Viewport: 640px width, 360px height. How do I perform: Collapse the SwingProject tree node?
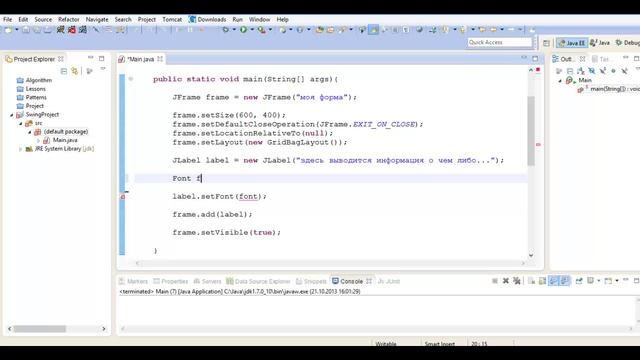coord(11,115)
